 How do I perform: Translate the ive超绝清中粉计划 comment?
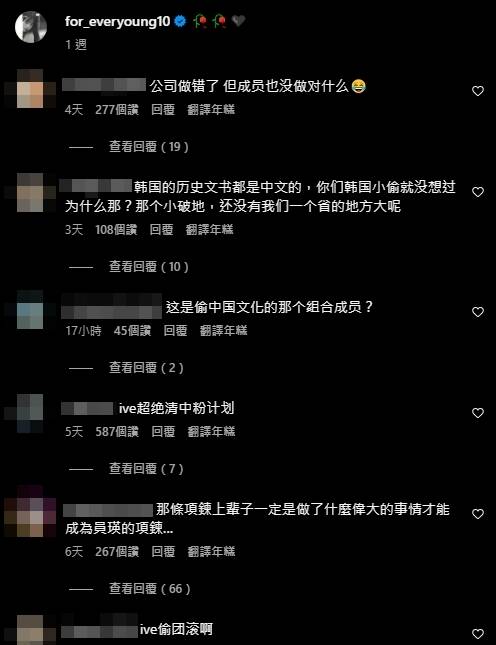click(x=211, y=432)
